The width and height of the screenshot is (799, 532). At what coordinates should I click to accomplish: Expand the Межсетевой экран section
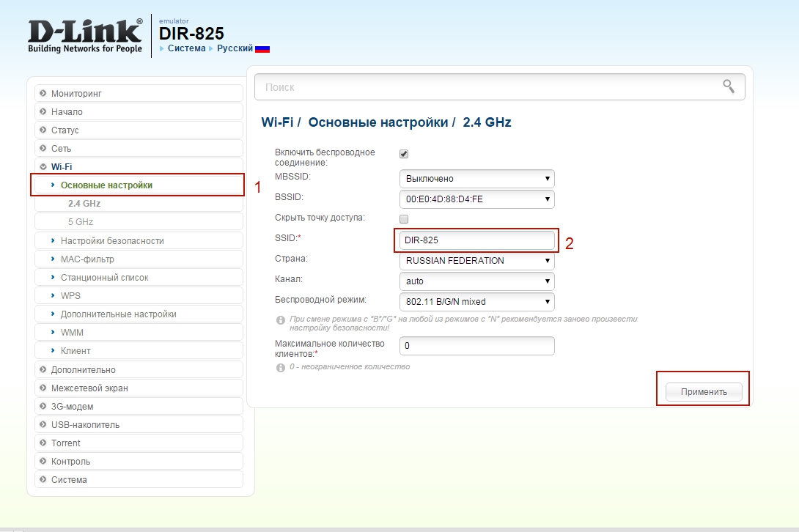pos(139,388)
